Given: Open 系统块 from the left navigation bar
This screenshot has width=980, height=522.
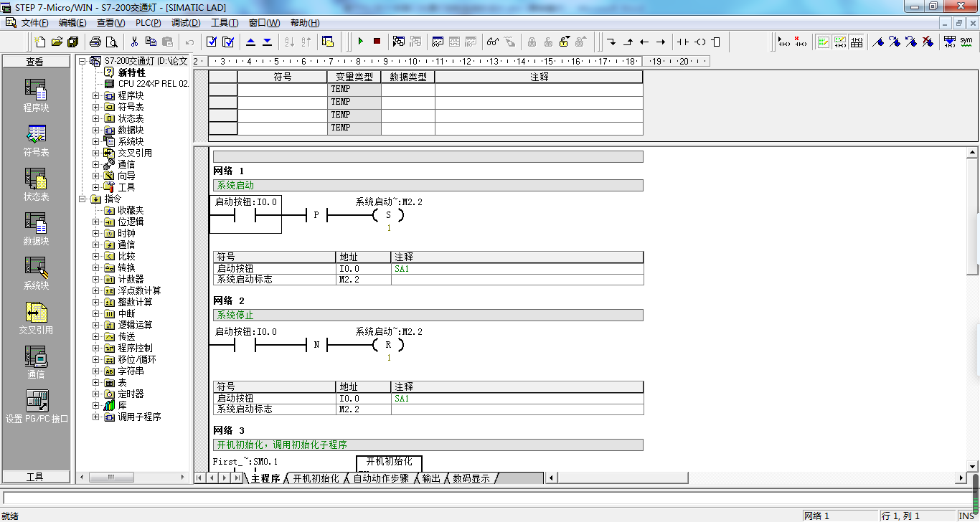Looking at the screenshot, I should tap(36, 273).
